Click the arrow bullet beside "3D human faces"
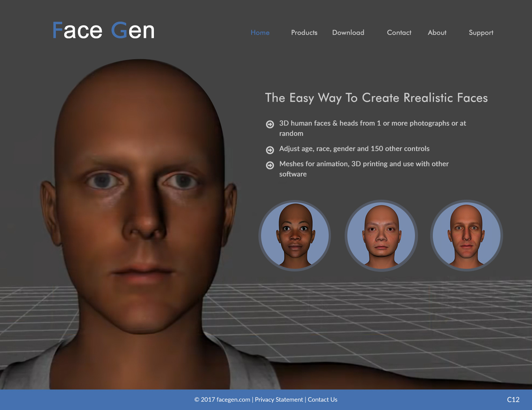Image resolution: width=532 pixels, height=410 pixels. (270, 124)
